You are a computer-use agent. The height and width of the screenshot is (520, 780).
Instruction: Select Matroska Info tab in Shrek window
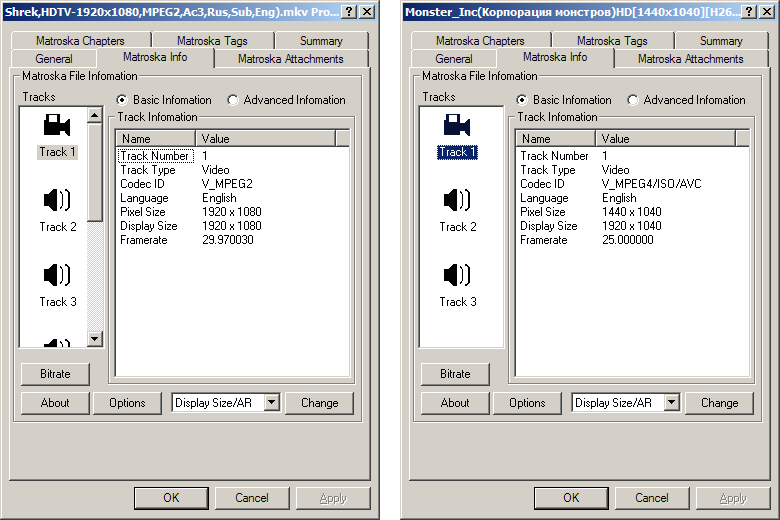click(x=155, y=57)
